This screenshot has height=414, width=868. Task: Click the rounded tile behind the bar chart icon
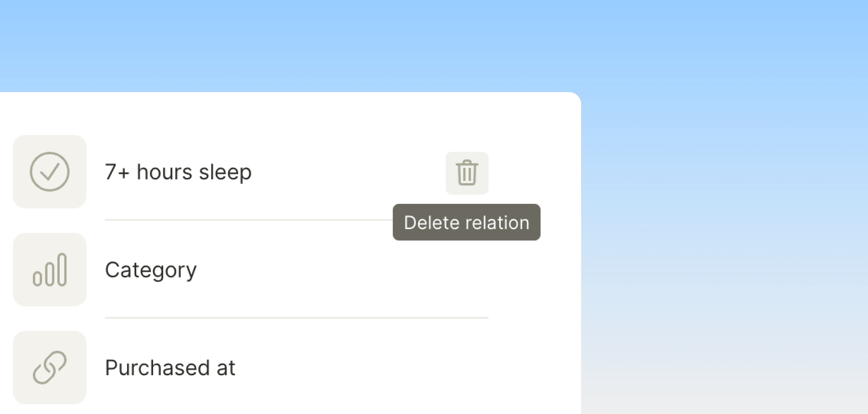49,269
